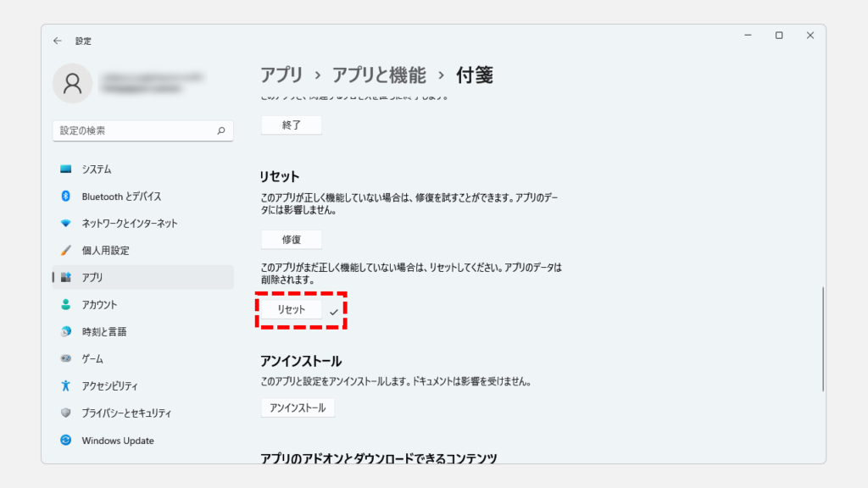This screenshot has height=488, width=868.
Task: Click the user profile avatar icon
Action: [73, 83]
